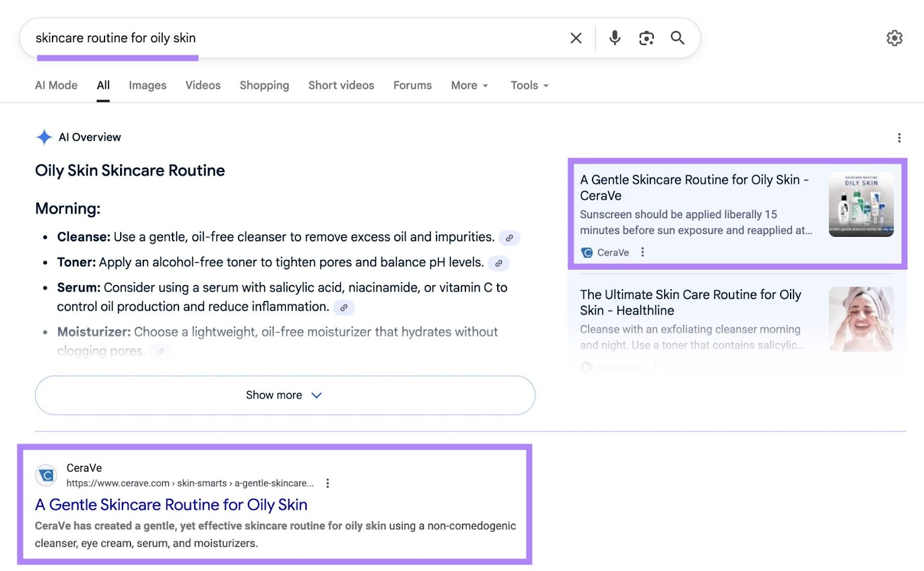Image resolution: width=924 pixels, height=571 pixels.
Task: Open Search settings via the gear icon
Action: [x=895, y=38]
